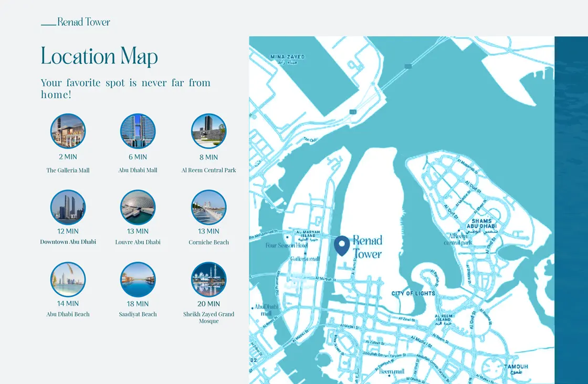Click the Abu Dhabi Beach round image
This screenshot has width=588, height=384.
(68, 280)
